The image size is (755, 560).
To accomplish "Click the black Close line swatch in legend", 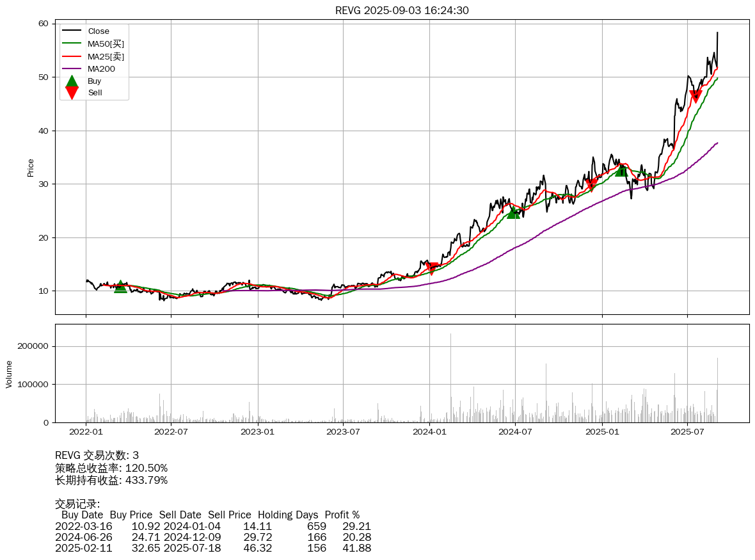I will click(x=72, y=31).
